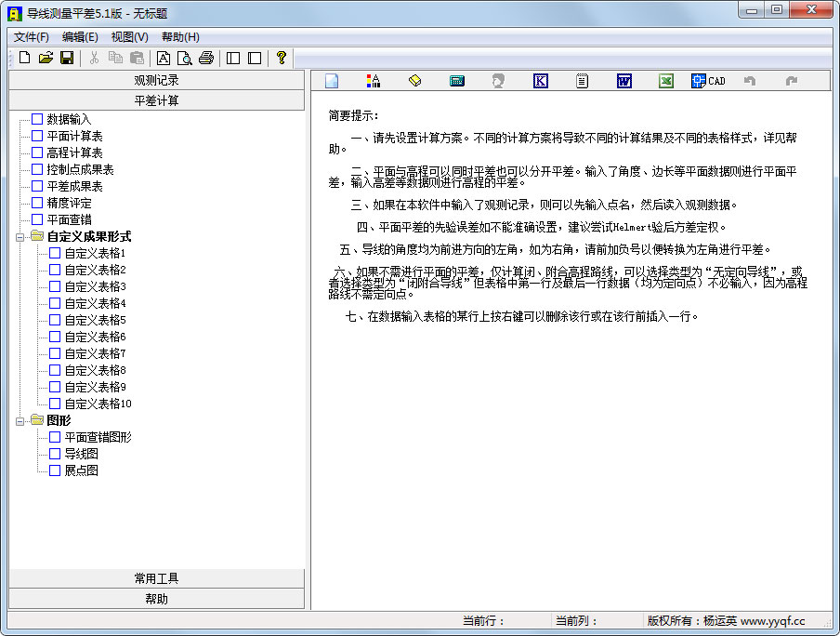Check the 平面查错 box
Viewport: 840px width, 636px height.
coord(37,219)
